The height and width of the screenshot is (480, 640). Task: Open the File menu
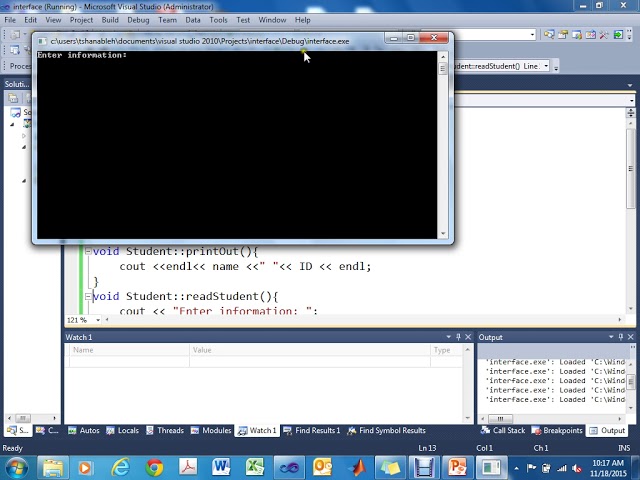coord(10,20)
